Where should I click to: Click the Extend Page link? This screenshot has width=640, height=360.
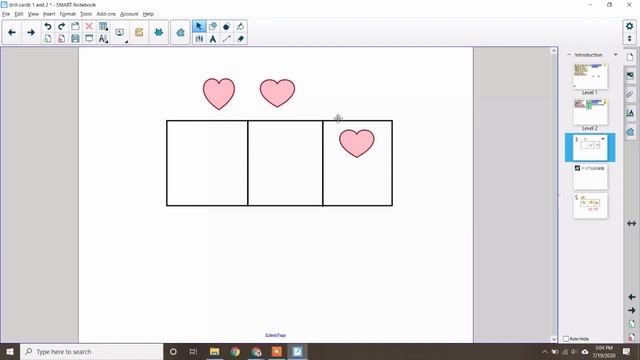pos(276,335)
